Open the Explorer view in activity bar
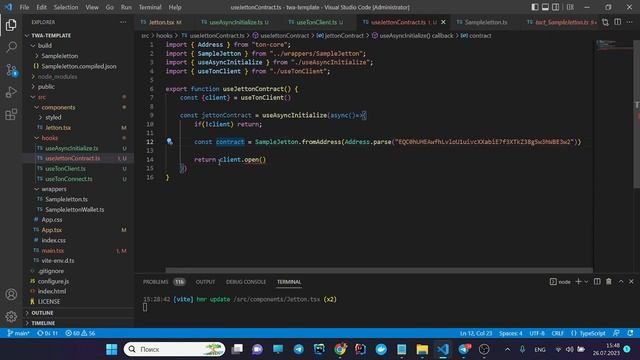 [x=11, y=25]
